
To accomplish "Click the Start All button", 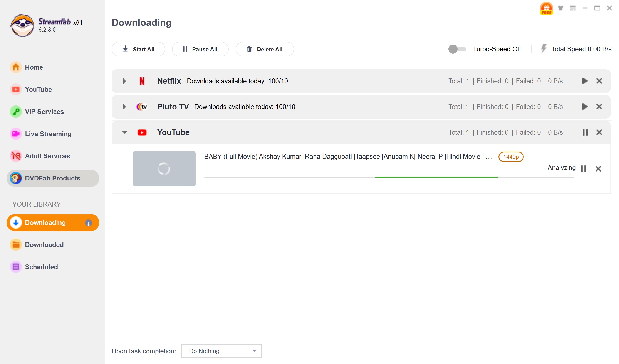I will pyautogui.click(x=138, y=49).
